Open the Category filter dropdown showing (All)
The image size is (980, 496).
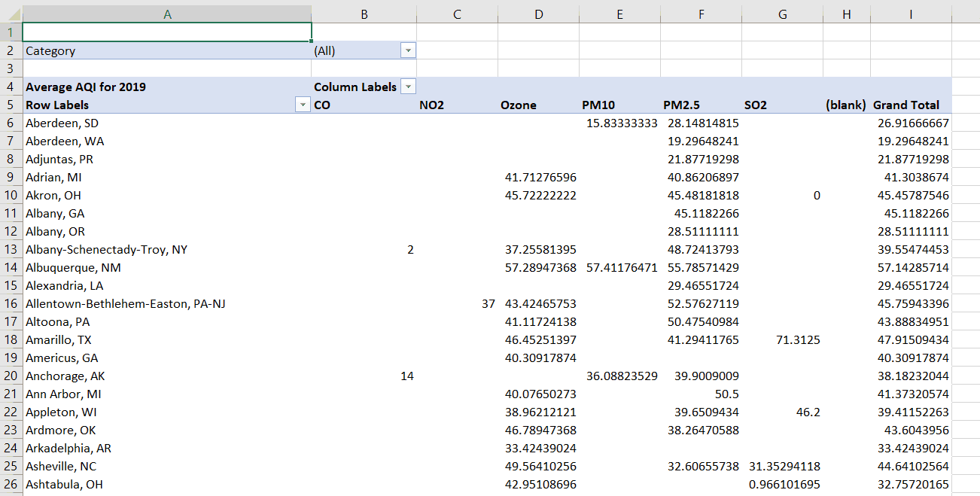click(x=407, y=50)
